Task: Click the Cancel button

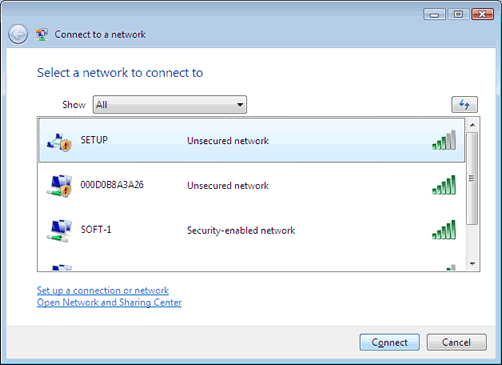Action: pyautogui.click(x=456, y=342)
